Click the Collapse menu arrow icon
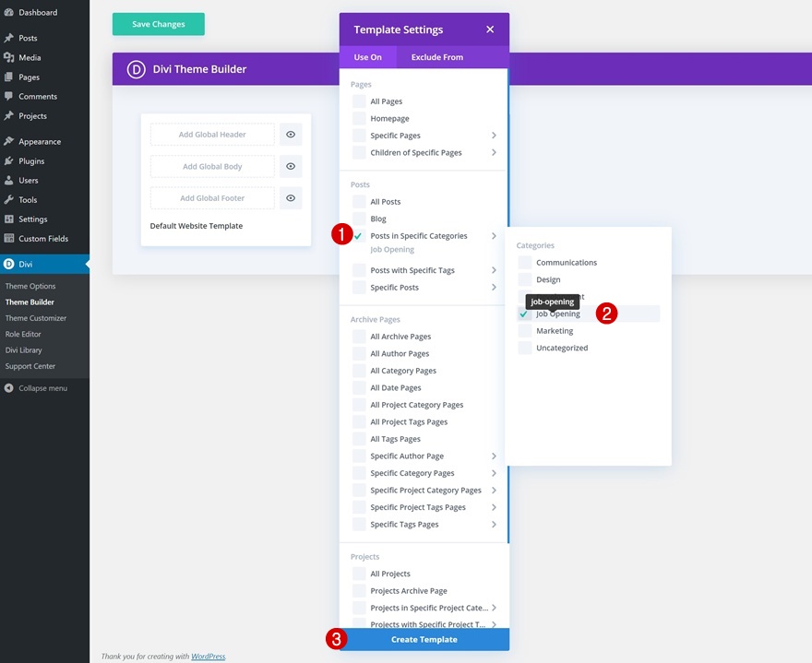Screen dimensions: 812x663 pos(9,388)
